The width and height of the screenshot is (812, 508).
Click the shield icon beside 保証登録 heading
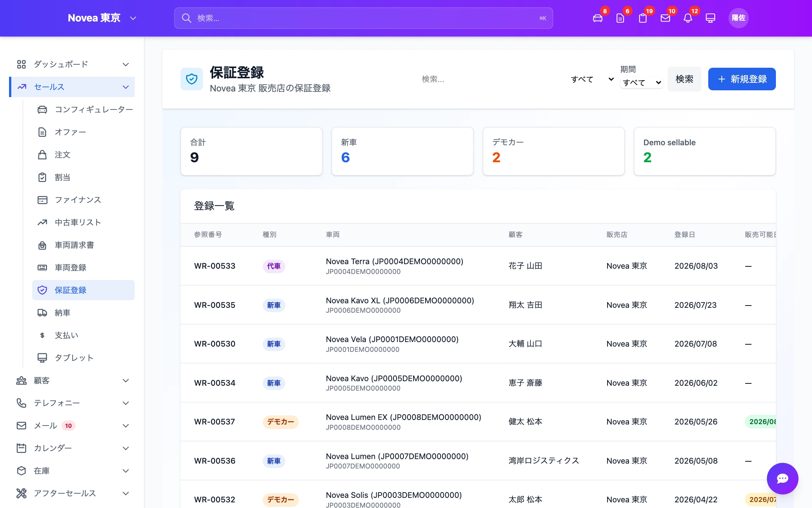pos(192,79)
